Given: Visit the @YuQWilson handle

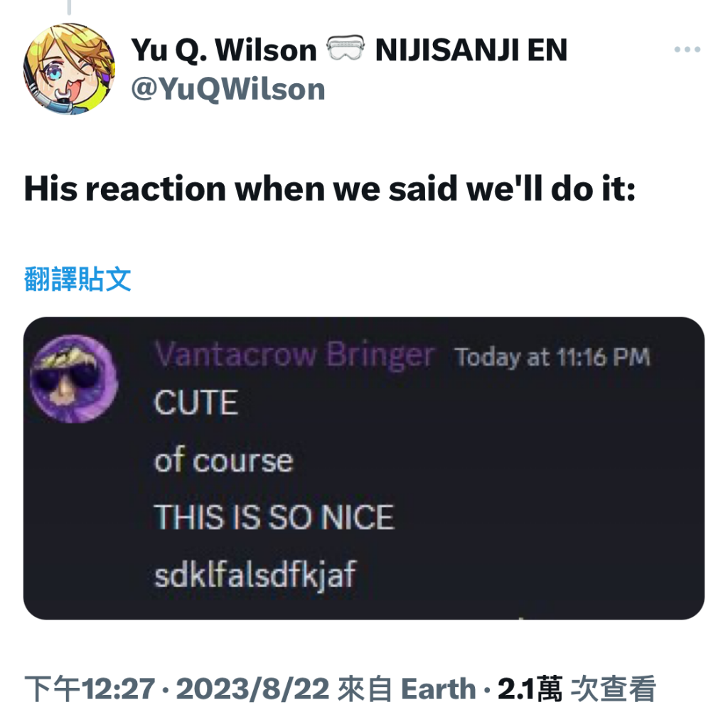Looking at the screenshot, I should (228, 89).
